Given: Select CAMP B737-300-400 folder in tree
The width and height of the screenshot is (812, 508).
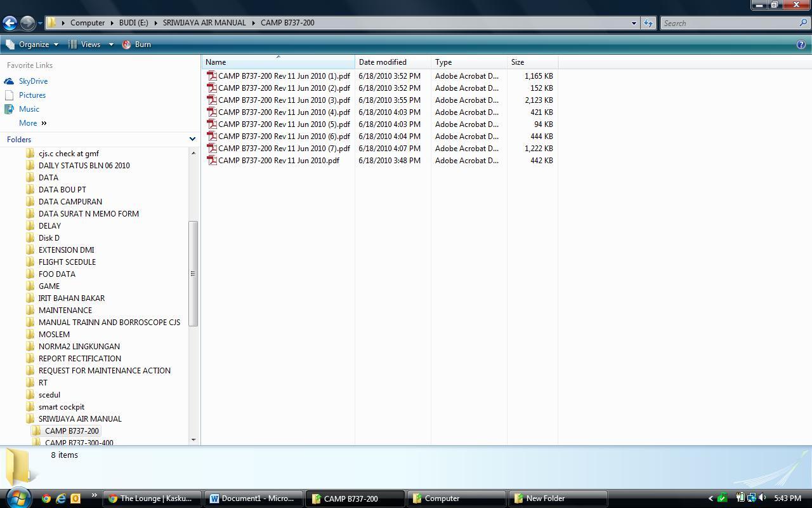Looking at the screenshot, I should click(x=79, y=443).
